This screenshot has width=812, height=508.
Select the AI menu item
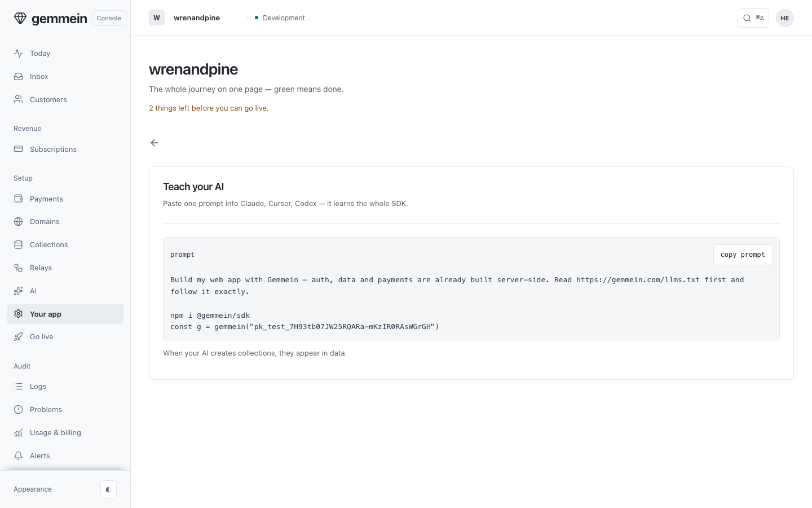[x=65, y=291]
